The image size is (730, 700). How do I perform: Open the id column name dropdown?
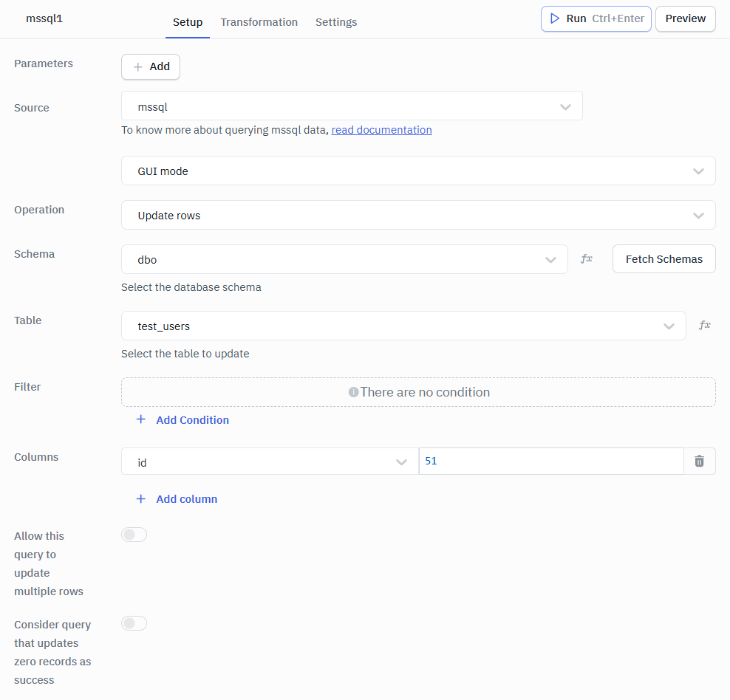[x=270, y=461]
